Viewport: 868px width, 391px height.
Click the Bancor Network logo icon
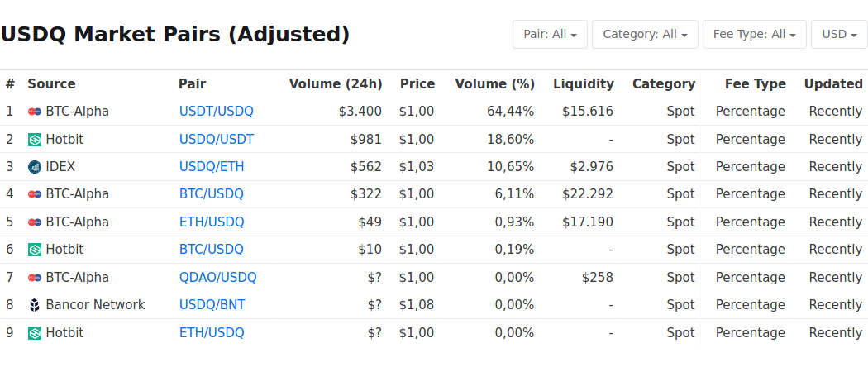[35, 305]
